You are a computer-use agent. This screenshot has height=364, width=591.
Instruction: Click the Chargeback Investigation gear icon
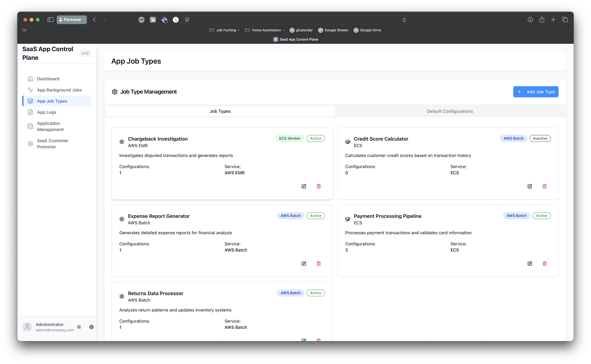[122, 142]
